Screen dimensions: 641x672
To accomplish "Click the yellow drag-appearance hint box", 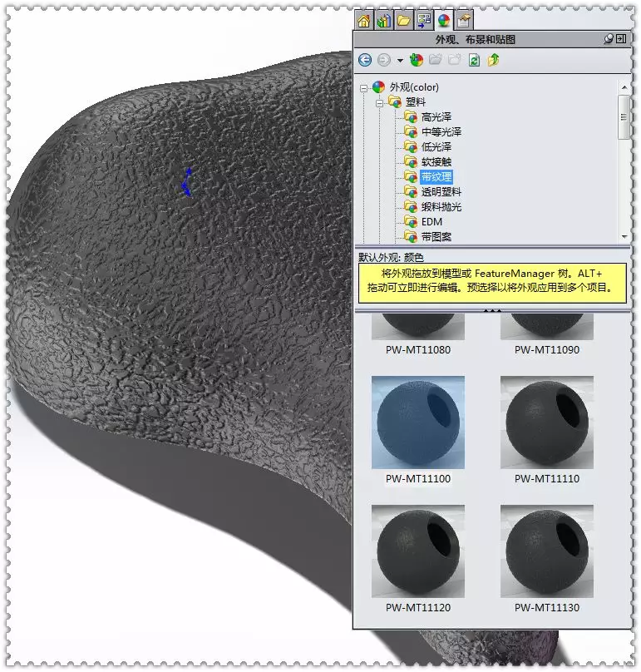I will pos(492,283).
